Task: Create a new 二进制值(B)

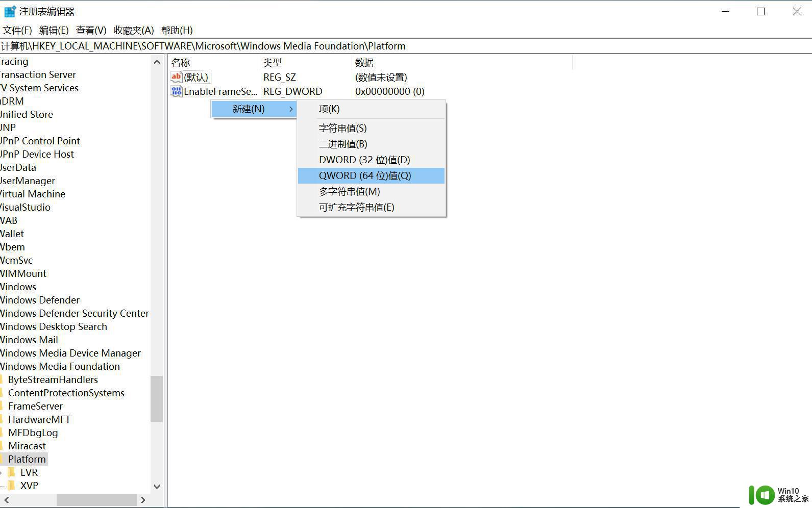Action: point(372,144)
